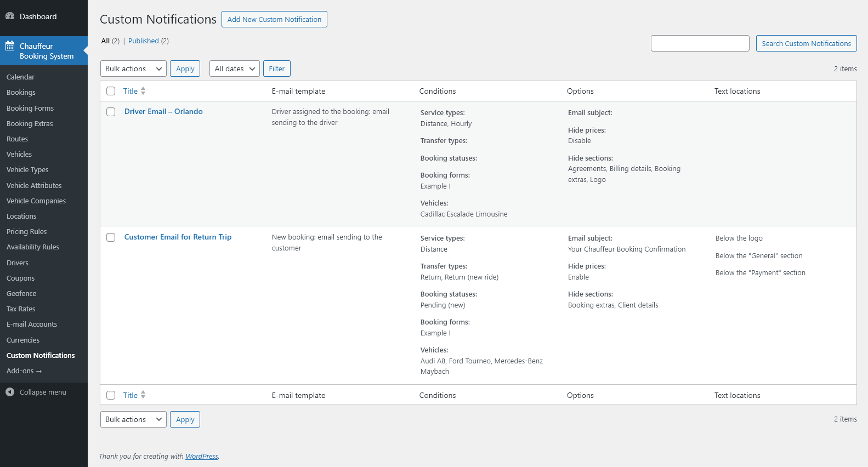Click Add New Custom Notification button
Viewport: 868px width, 467px height.
(x=274, y=19)
